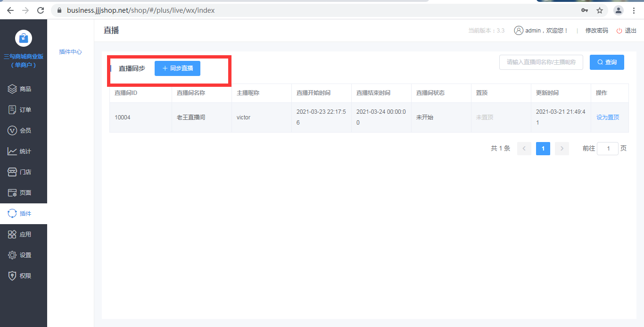
Task: Open 会员 in the sidebar
Action: (24, 130)
